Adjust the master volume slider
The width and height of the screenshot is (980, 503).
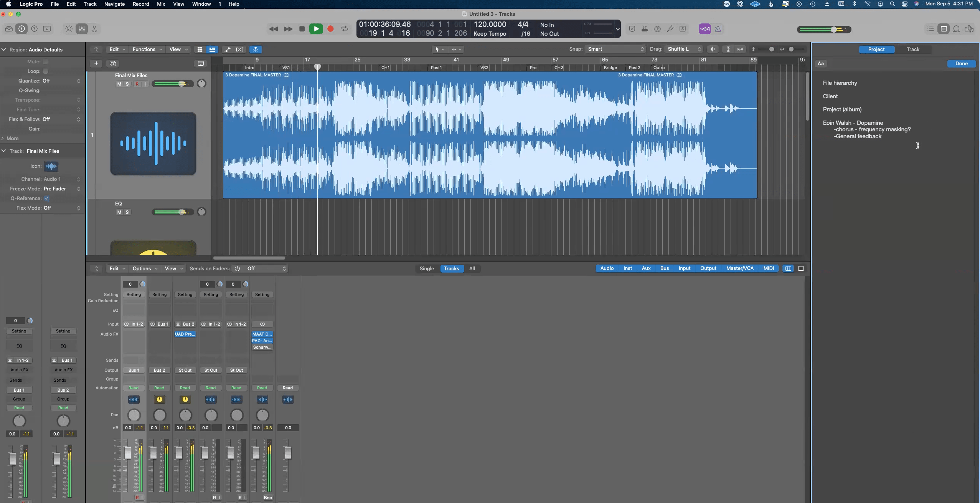coord(833,30)
